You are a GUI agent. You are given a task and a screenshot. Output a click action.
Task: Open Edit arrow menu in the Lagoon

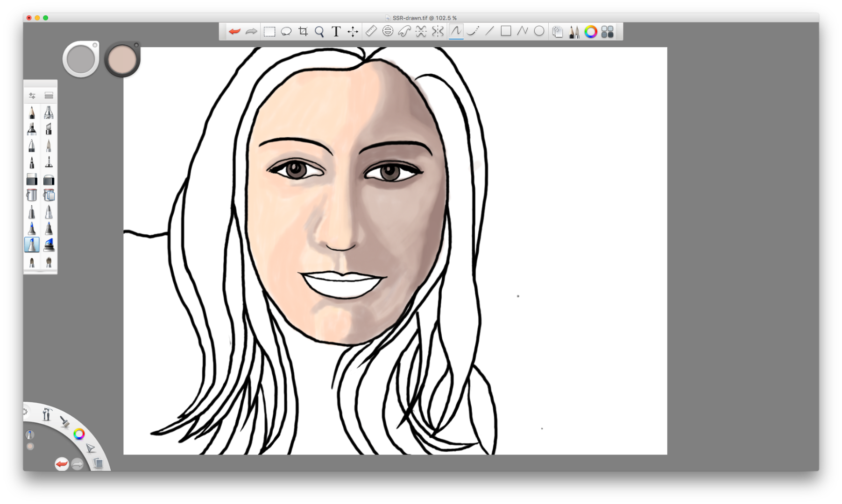coord(90,448)
